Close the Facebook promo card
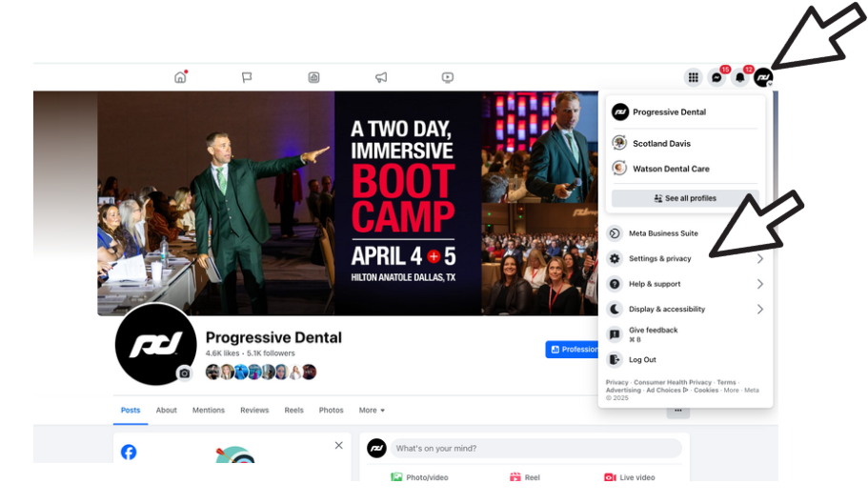868x504 pixels. coord(339,445)
